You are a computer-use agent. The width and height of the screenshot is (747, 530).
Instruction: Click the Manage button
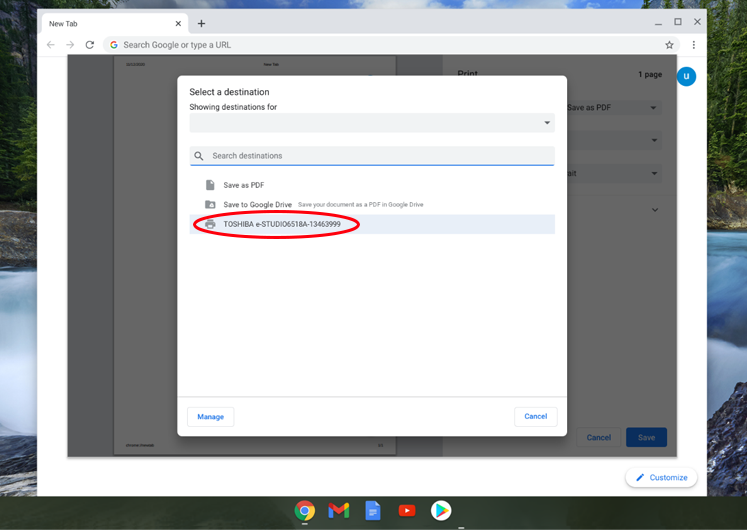pos(210,416)
